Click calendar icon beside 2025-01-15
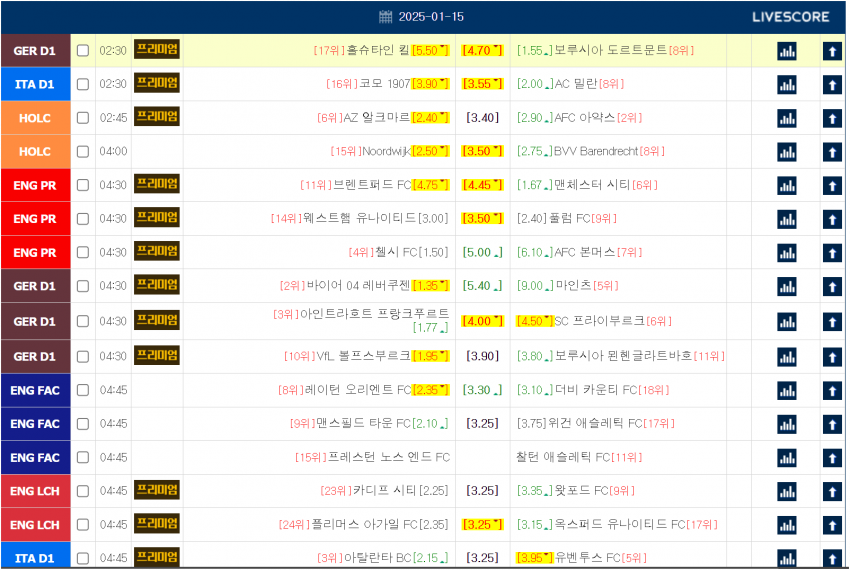This screenshot has width=850, height=570. 385,17
